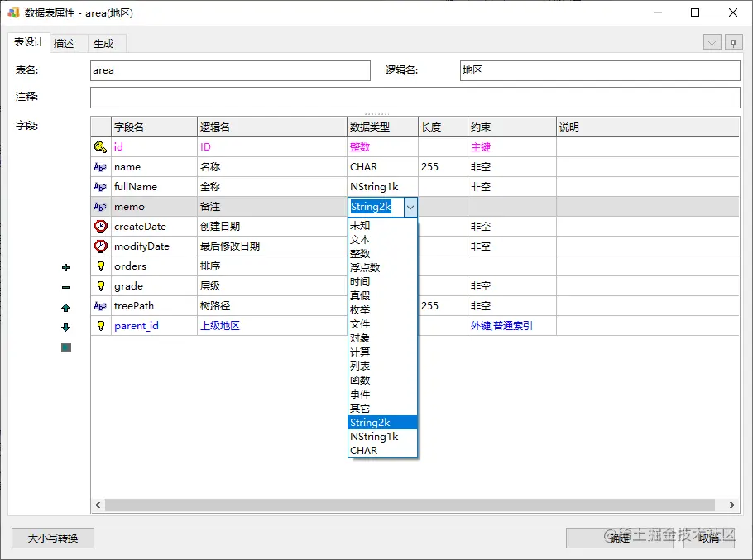The height and width of the screenshot is (560, 753).
Task: Click the 取消 button
Action: pyautogui.click(x=709, y=538)
